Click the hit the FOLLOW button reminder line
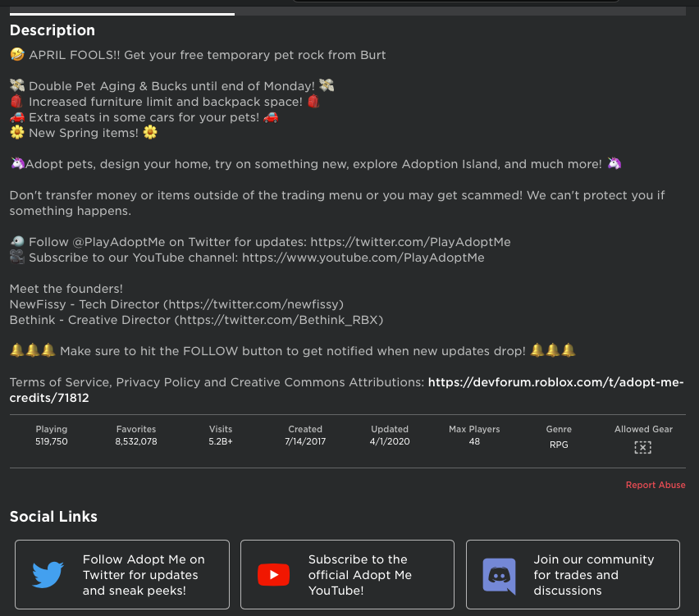Image resolution: width=699 pixels, height=616 pixels. coord(293,351)
